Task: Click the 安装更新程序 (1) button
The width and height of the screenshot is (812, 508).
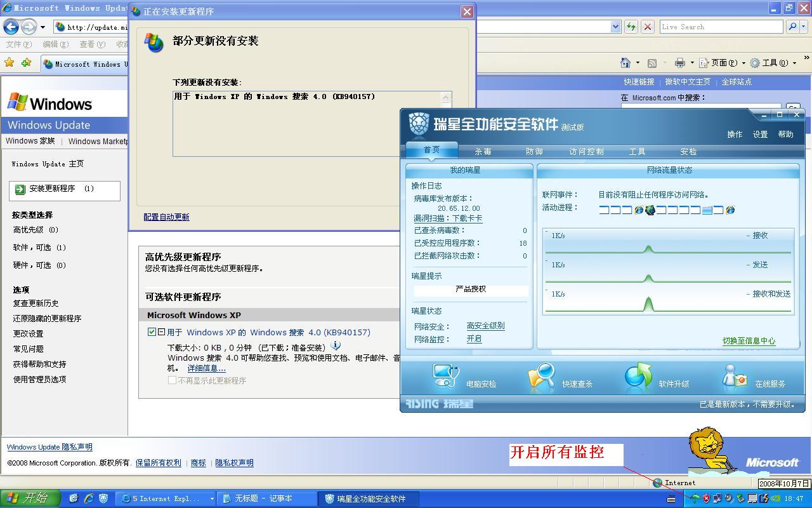Action: coord(65,190)
